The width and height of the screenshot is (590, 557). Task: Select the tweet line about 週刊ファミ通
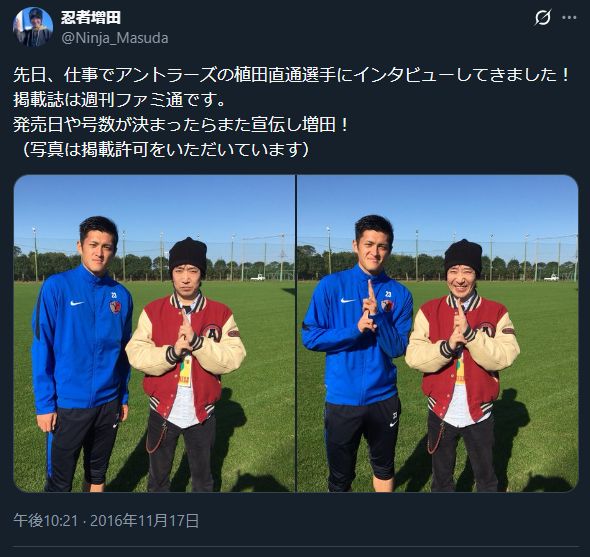point(120,100)
